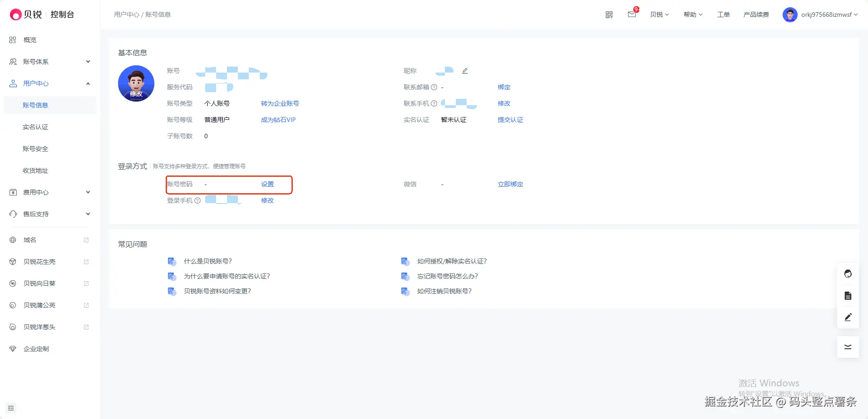Open the feedback pencil floating icon

coord(848,317)
